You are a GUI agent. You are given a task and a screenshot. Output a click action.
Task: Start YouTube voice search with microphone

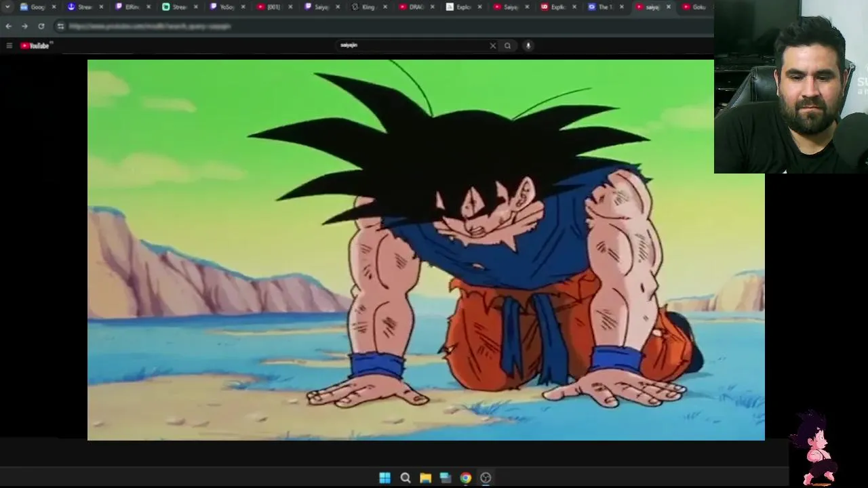(x=528, y=45)
